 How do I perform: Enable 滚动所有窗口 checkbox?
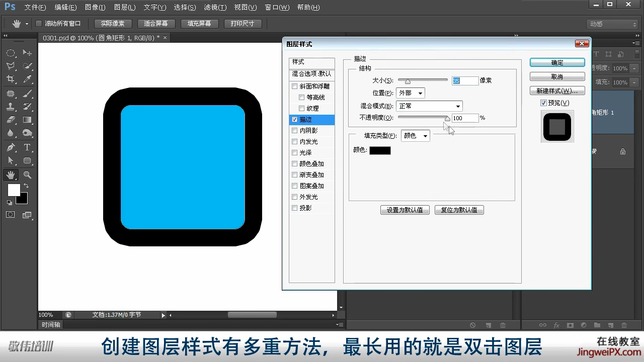pyautogui.click(x=39, y=24)
